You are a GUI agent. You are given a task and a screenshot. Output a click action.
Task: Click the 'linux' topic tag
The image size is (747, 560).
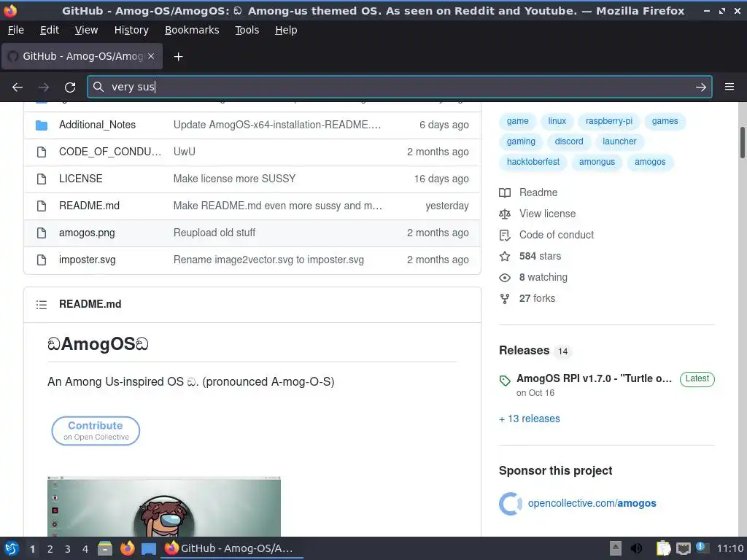(x=557, y=122)
